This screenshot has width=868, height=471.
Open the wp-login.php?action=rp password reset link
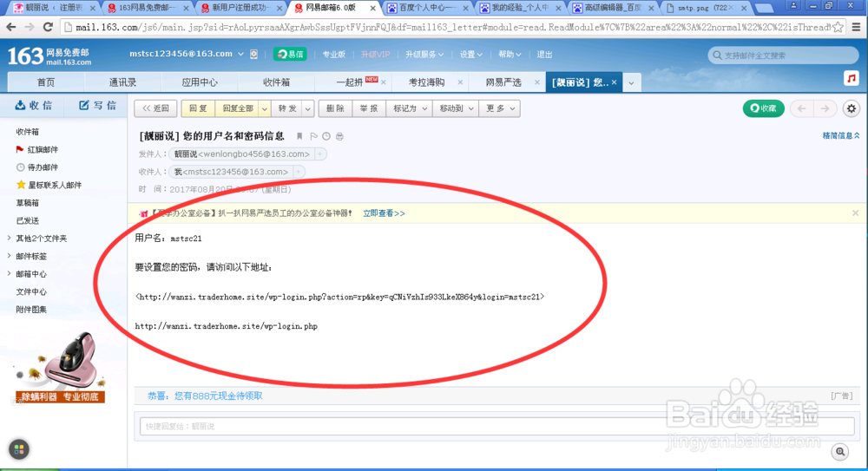point(339,297)
